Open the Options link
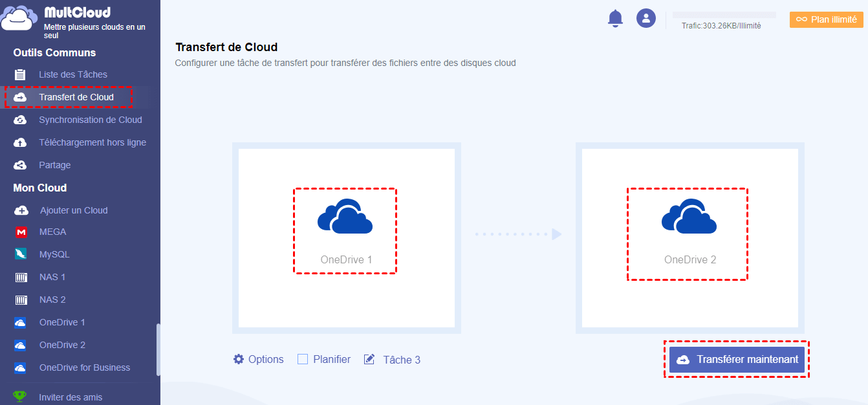 tap(266, 359)
